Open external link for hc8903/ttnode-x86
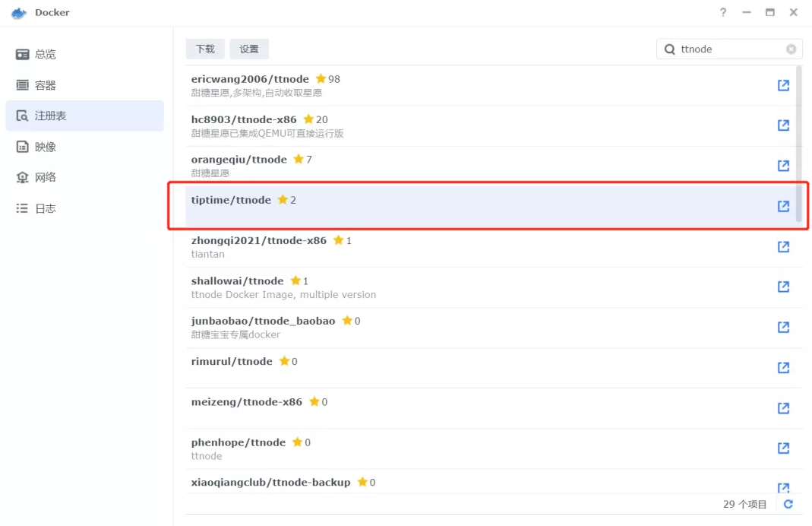 [783, 125]
